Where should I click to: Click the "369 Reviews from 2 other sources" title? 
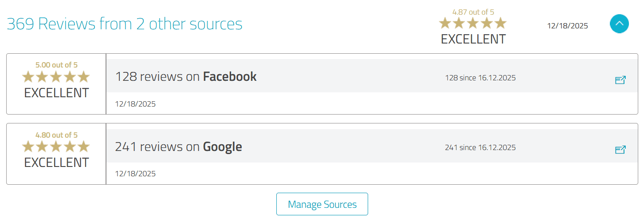click(125, 24)
